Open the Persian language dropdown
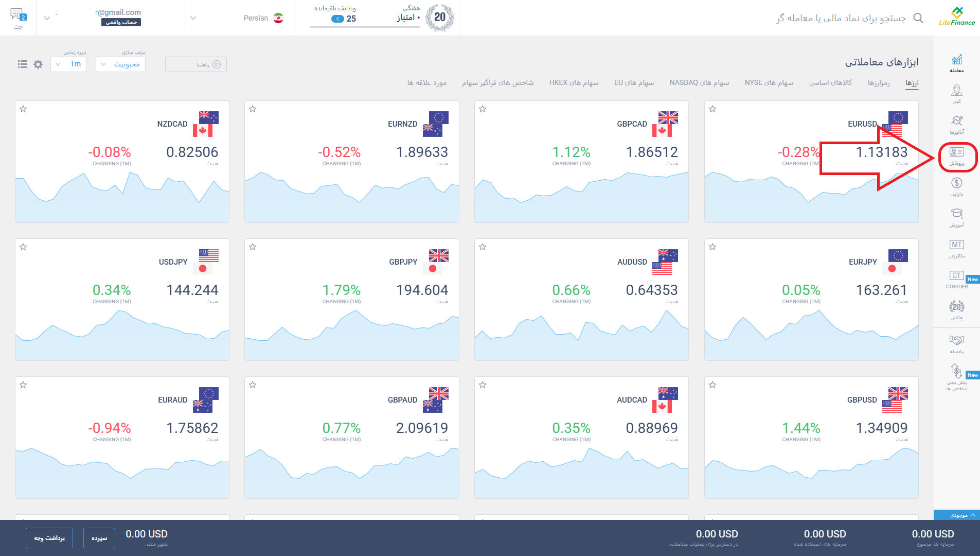980x556 pixels. pyautogui.click(x=239, y=18)
